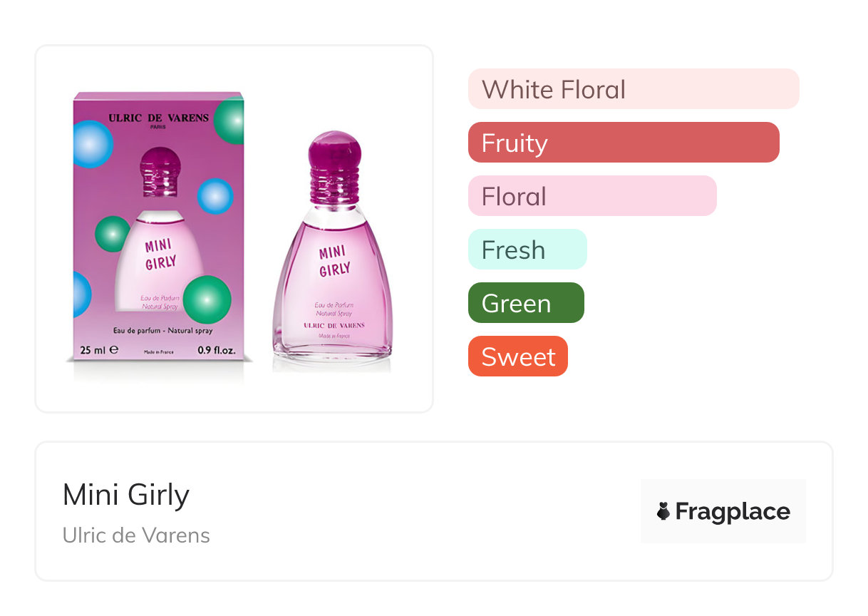Choose the dark Green accord tag
The image size is (868, 616).
coord(525,303)
